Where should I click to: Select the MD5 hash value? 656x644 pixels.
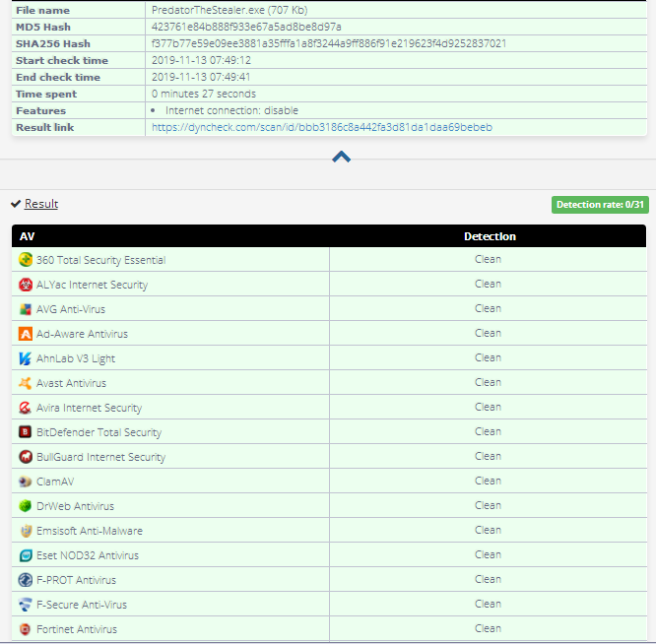[246, 27]
